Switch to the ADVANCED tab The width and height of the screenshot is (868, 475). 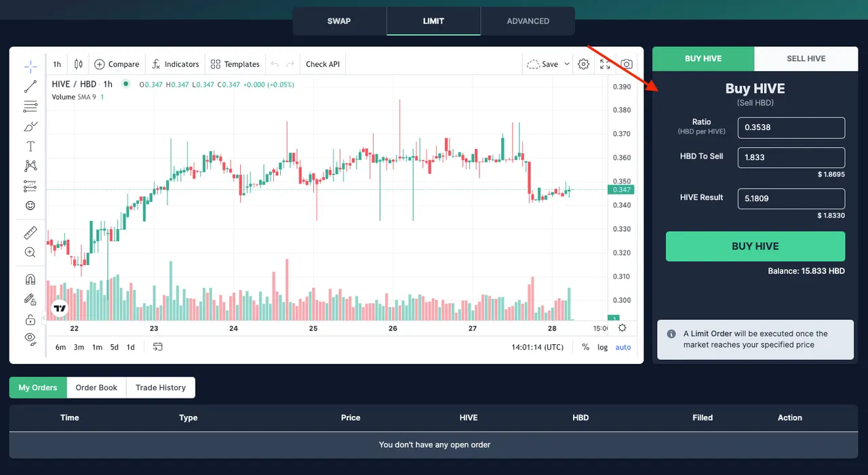point(528,21)
